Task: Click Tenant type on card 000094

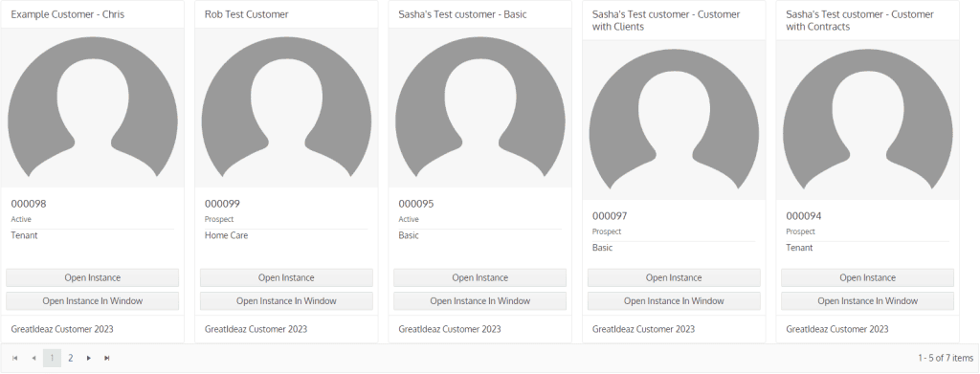Action: click(799, 248)
